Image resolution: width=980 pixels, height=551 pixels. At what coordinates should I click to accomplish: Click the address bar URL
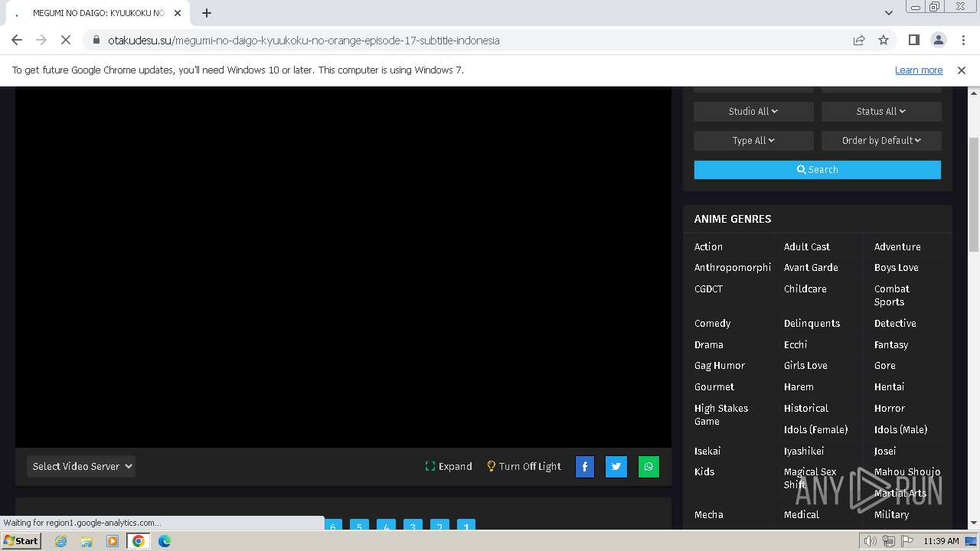303,40
